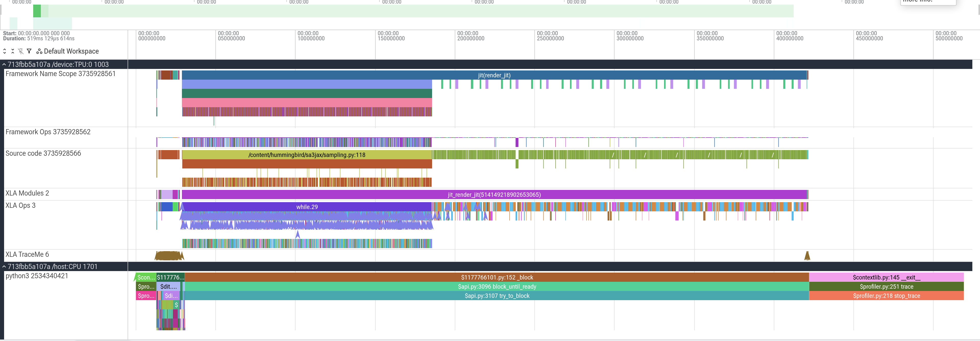The height and width of the screenshot is (341, 980).
Task: Select the XLA Ops 3 track label
Action: [20, 205]
